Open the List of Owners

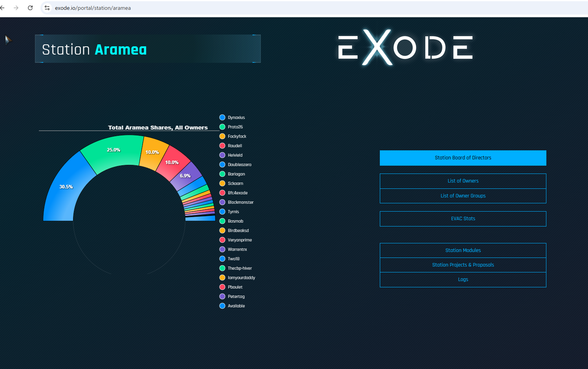[463, 181]
